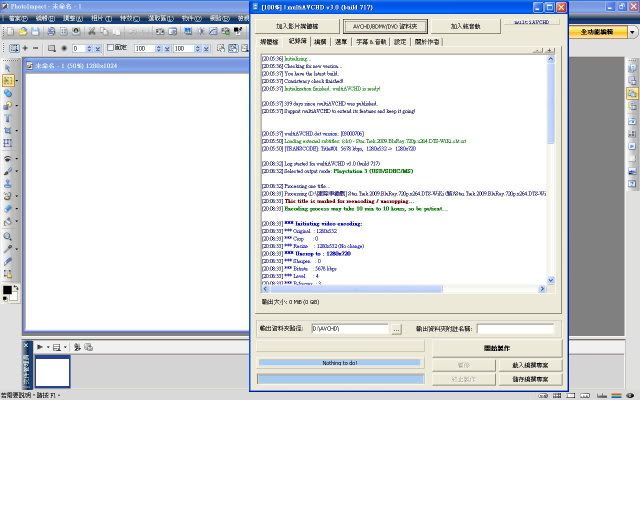Select the Paintbrush tool in PhotoImpact toolbox
The width and height of the screenshot is (640, 512).
pyautogui.click(x=8, y=171)
